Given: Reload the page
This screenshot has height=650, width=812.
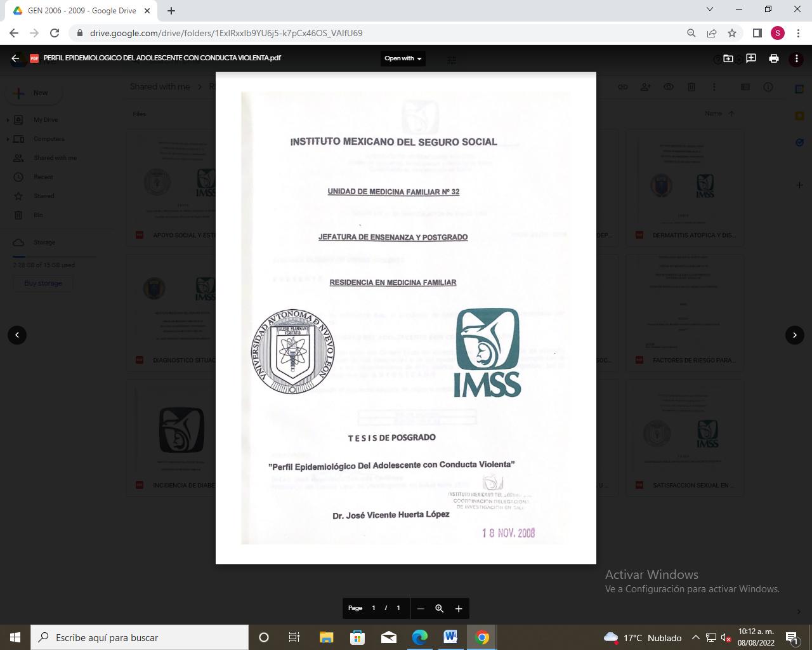Looking at the screenshot, I should pos(55,33).
